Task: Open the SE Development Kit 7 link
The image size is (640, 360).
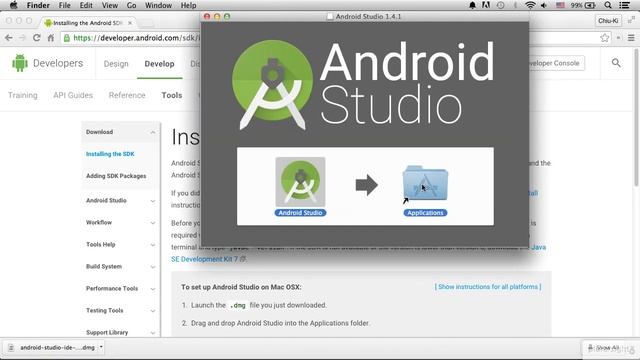Action: pyautogui.click(x=204, y=259)
